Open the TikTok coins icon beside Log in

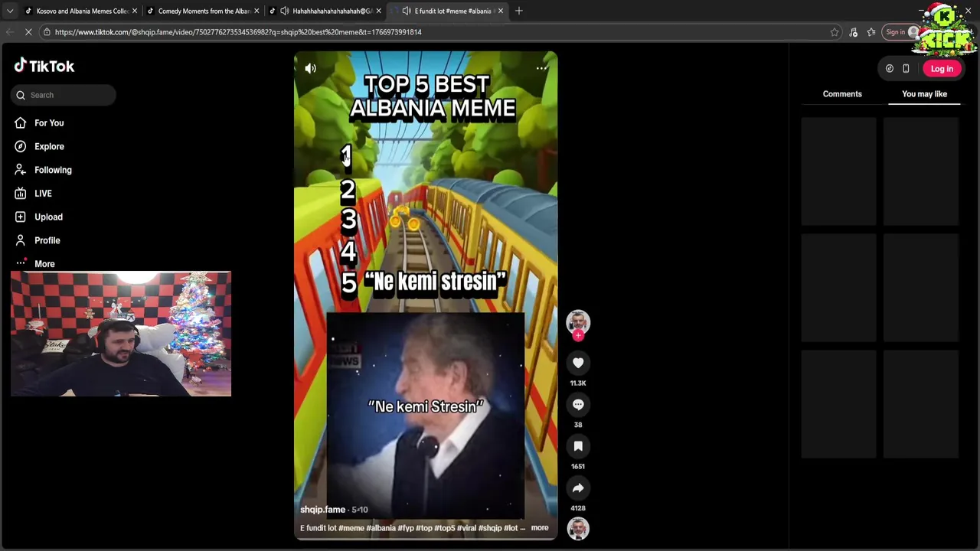[890, 69]
